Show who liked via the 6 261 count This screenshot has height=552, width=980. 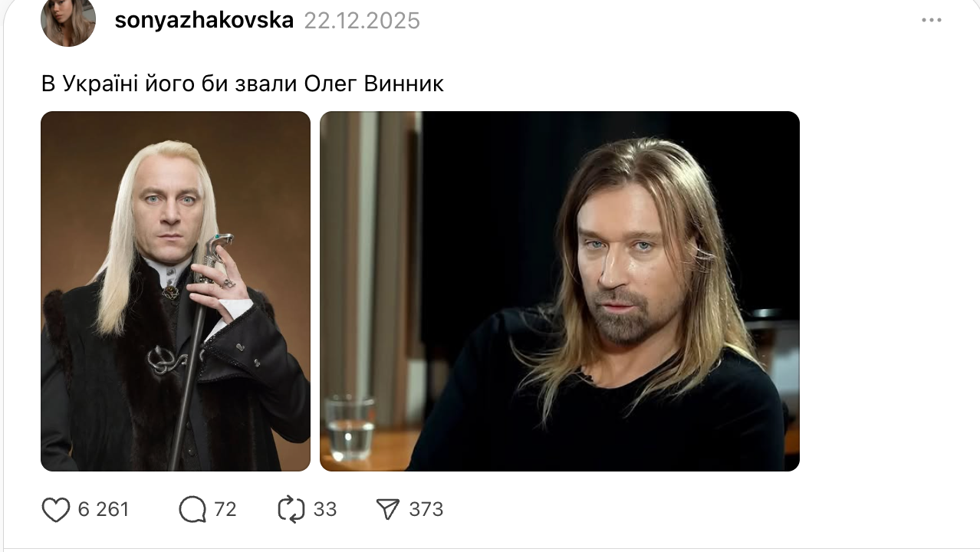click(x=104, y=510)
